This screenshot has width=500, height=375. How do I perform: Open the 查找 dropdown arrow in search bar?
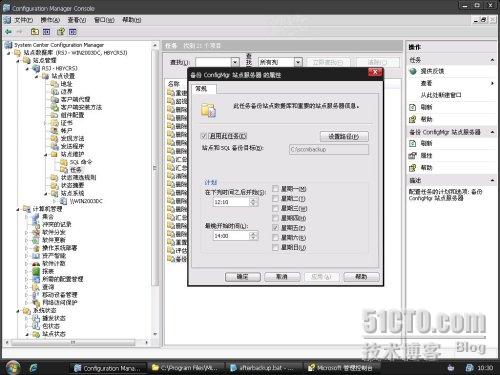[235, 62]
